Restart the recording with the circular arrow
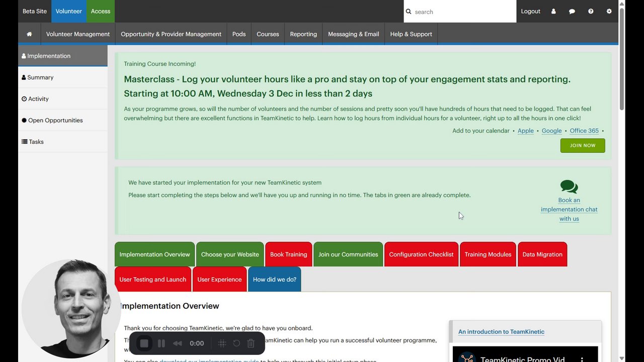644x362 pixels. (x=236, y=343)
